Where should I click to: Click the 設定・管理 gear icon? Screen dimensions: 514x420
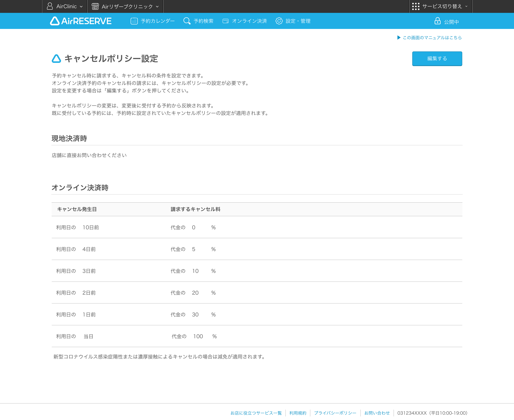[x=279, y=21]
